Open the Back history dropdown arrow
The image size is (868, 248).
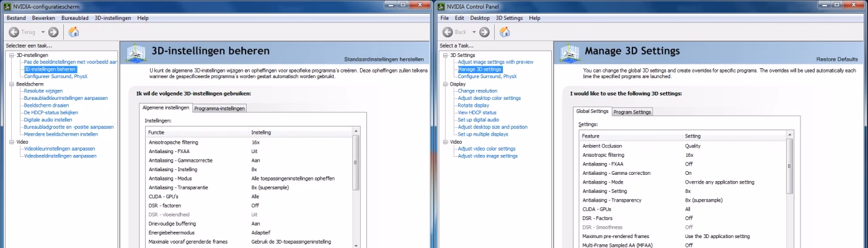pyautogui.click(x=473, y=32)
